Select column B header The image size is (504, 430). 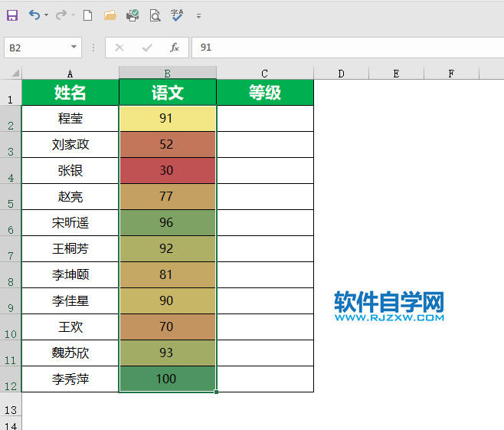(x=168, y=73)
